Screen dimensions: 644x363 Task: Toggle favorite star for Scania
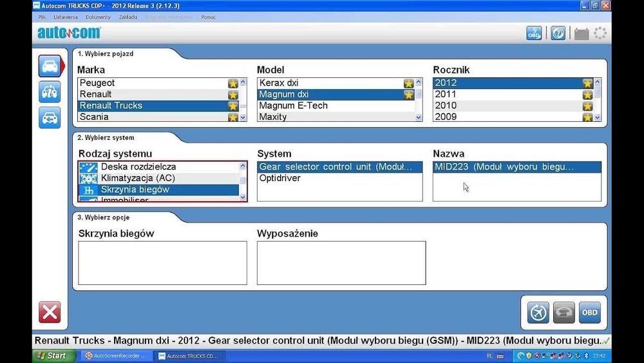233,117
